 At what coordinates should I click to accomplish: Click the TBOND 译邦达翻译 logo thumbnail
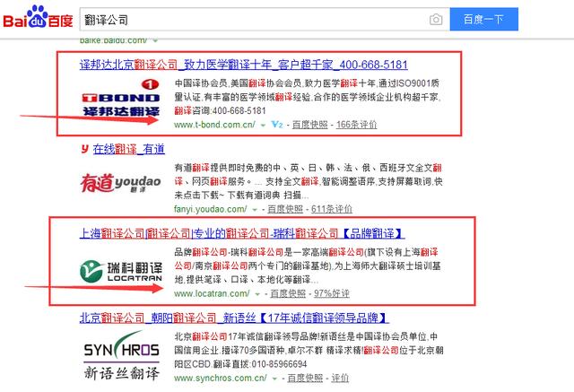[x=121, y=98]
